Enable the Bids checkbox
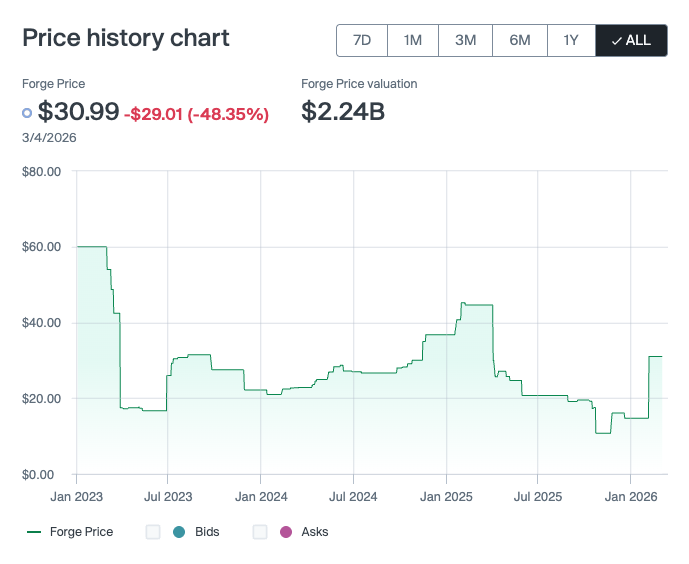This screenshot has height=564, width=689. (153, 532)
